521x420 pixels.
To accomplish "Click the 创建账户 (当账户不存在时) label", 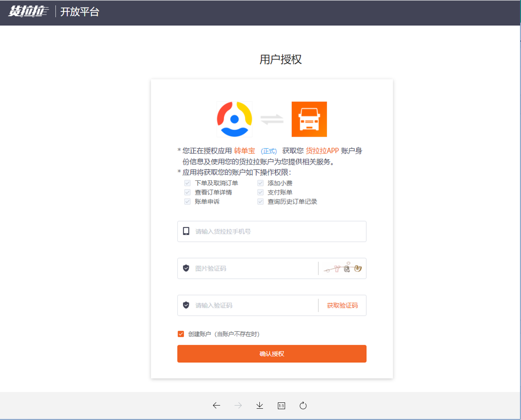I will click(x=224, y=334).
